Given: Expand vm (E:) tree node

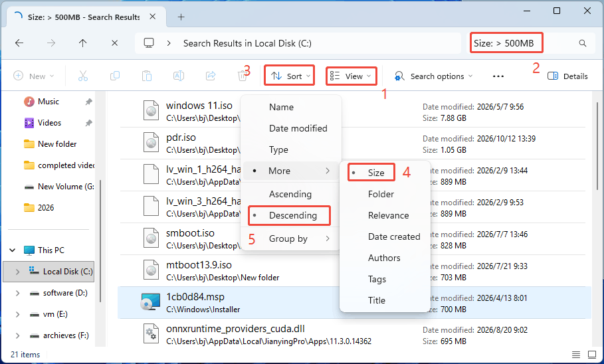Looking at the screenshot, I should (17, 314).
